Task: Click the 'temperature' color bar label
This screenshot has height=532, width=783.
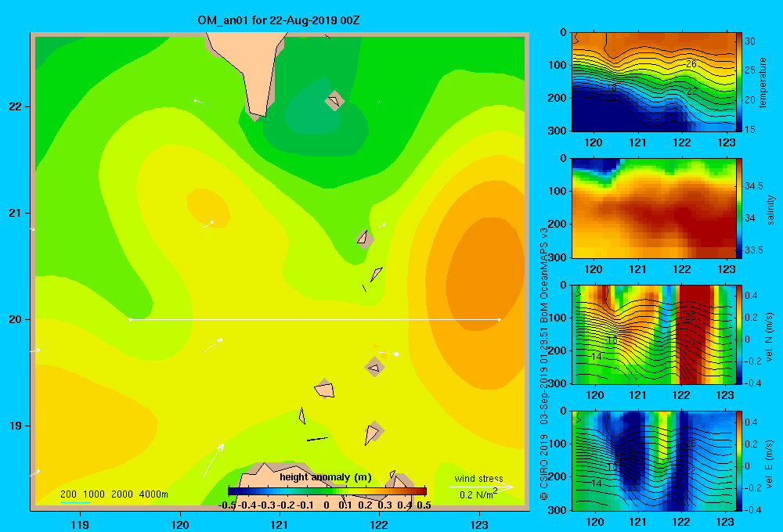Action: coord(763,82)
